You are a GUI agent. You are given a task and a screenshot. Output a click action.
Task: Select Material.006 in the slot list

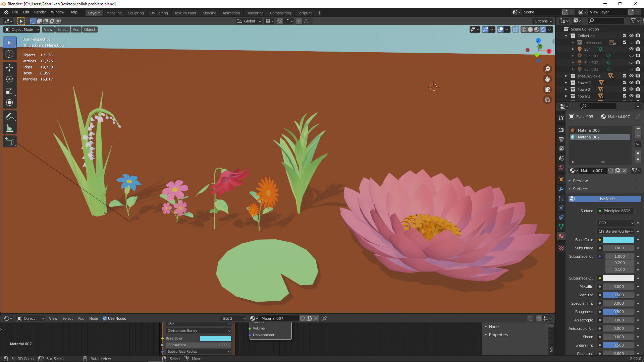coord(589,130)
